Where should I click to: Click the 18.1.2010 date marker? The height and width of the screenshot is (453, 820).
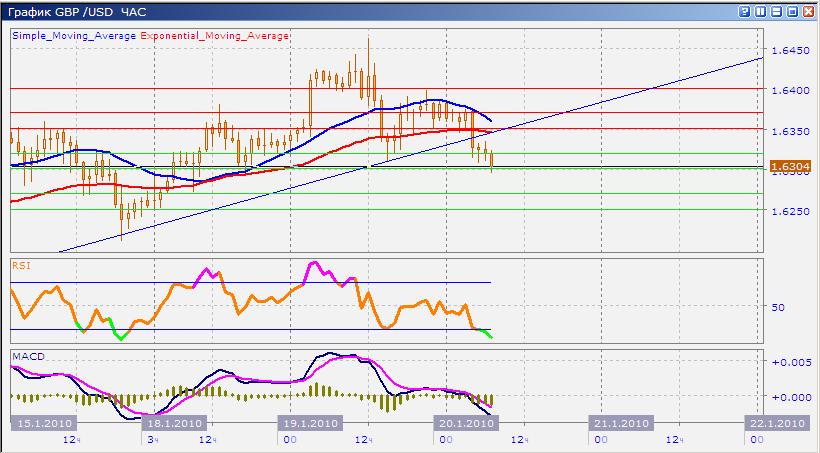pyautogui.click(x=177, y=423)
